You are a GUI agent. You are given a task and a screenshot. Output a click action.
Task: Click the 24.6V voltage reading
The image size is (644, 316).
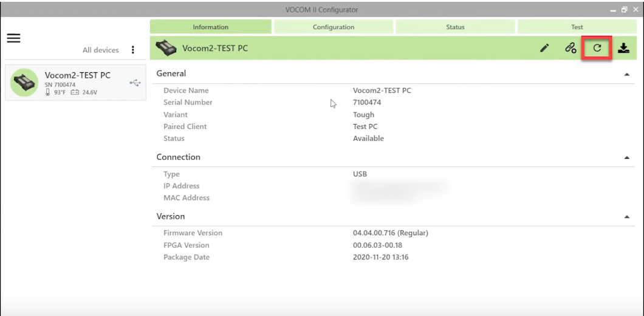point(89,92)
